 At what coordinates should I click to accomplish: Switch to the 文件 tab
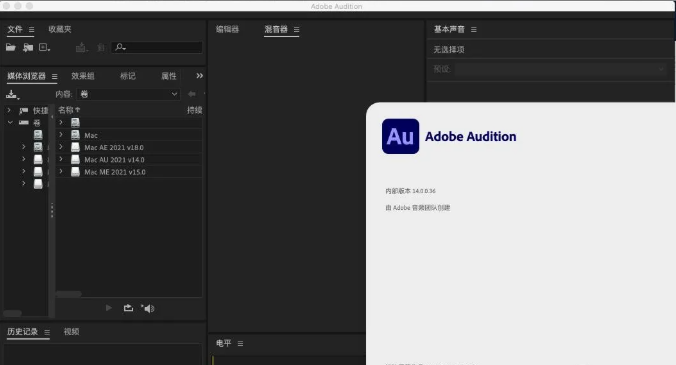click(15, 29)
